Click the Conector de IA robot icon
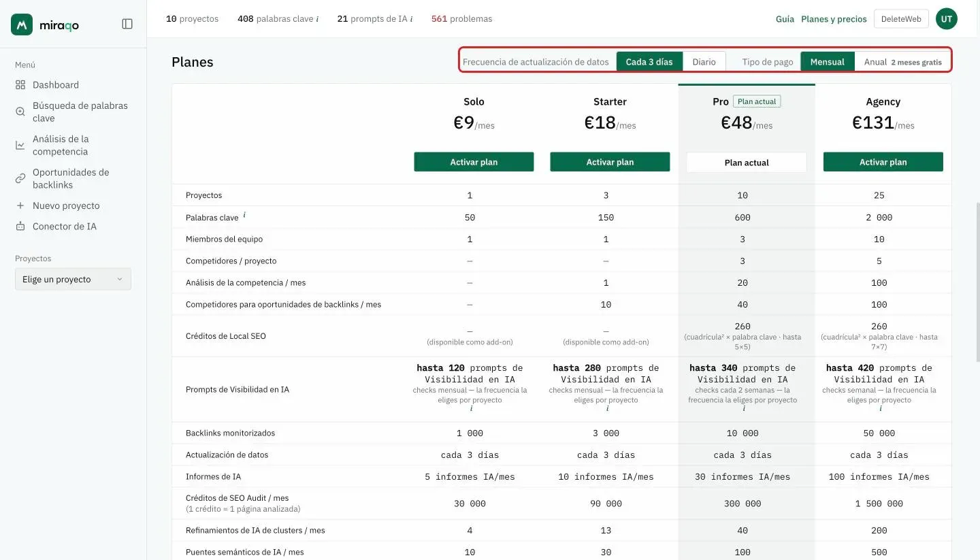Screen dimensions: 980x560 click(20, 227)
